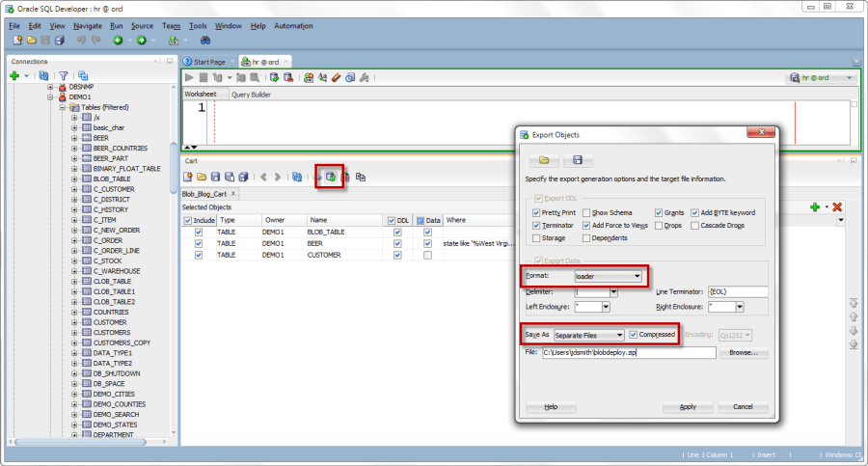
Task: Click into the Line Terminator field
Action: pyautogui.click(x=738, y=292)
